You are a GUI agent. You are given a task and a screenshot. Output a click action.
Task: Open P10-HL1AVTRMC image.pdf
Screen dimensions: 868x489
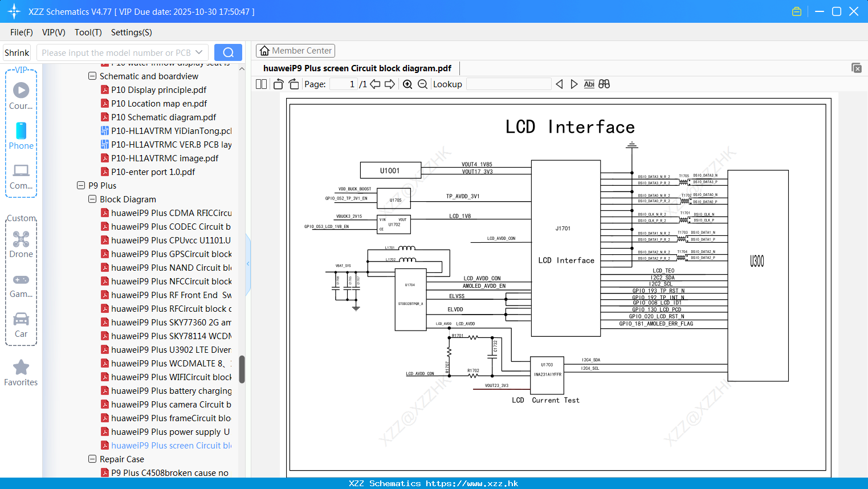tap(165, 158)
